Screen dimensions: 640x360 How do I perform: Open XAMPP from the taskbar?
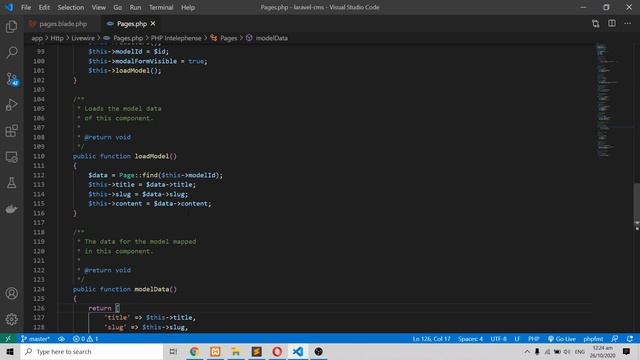click(215, 351)
